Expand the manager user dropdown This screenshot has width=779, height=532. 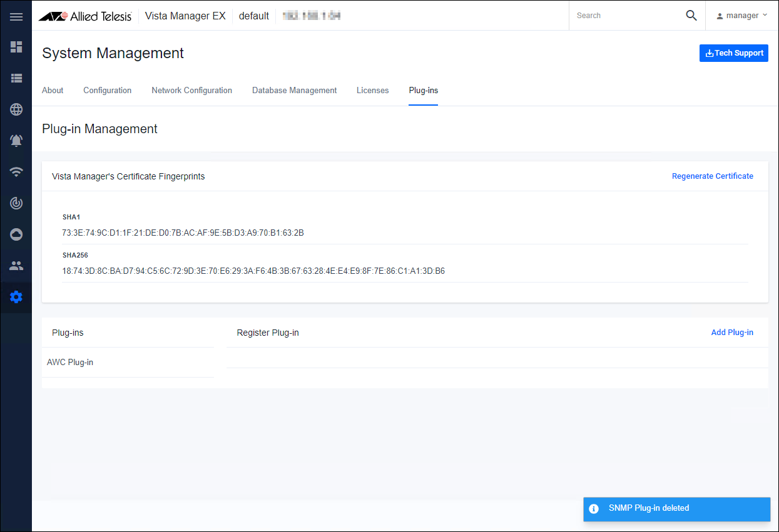tap(742, 16)
